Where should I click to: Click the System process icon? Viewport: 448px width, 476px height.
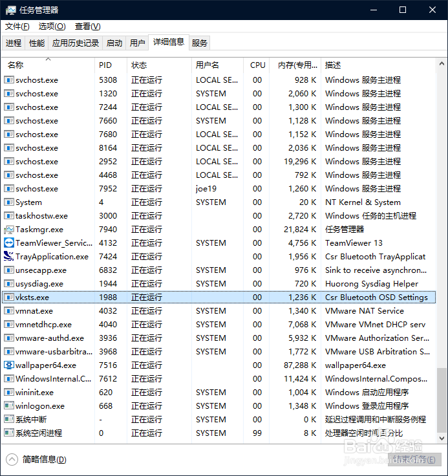(9, 202)
